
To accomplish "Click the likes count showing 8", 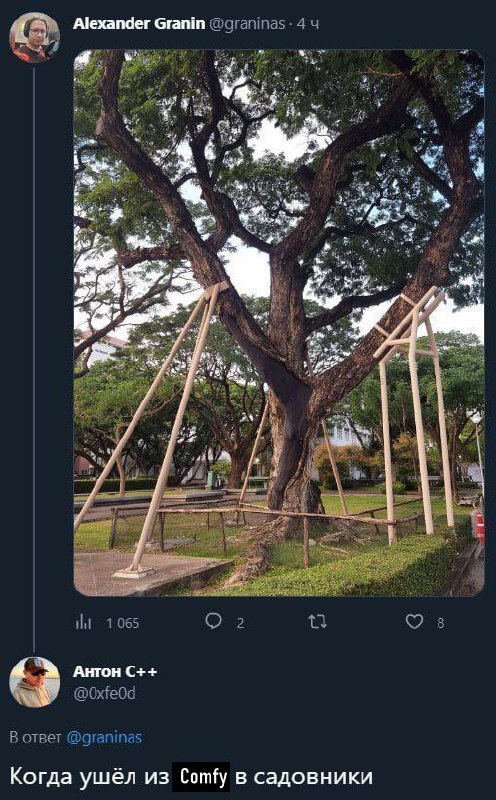I will point(440,623).
